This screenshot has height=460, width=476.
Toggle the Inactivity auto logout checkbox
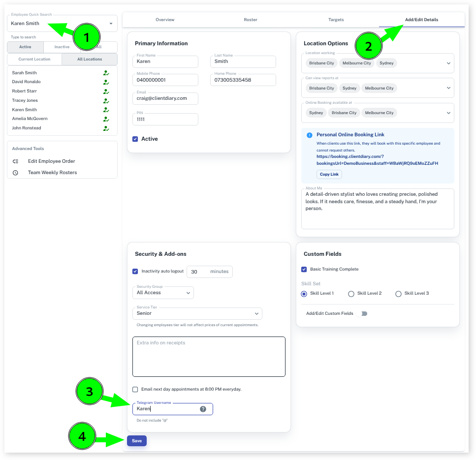coord(135,272)
